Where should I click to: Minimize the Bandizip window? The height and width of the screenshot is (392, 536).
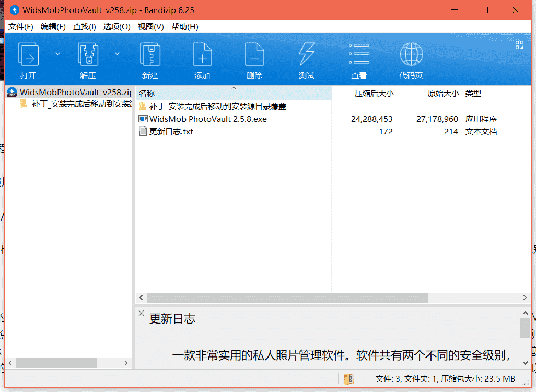[455, 10]
